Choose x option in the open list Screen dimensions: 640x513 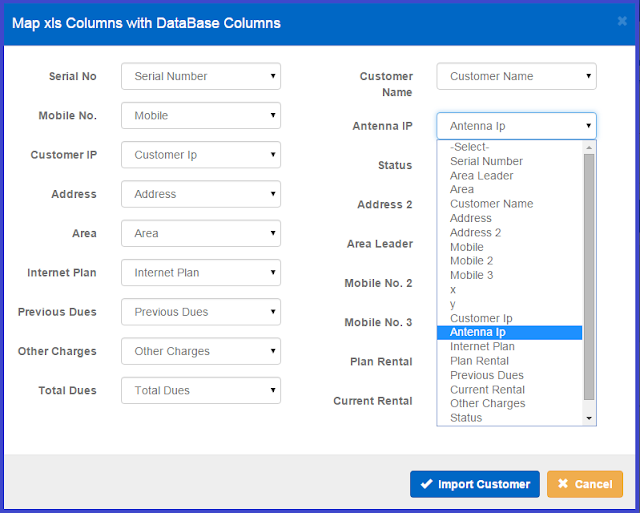coord(509,289)
